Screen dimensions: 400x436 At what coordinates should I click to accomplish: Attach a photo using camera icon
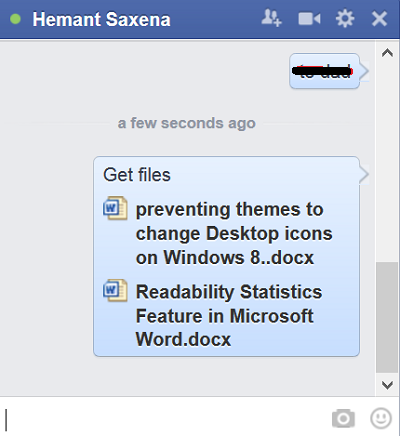[x=343, y=418]
